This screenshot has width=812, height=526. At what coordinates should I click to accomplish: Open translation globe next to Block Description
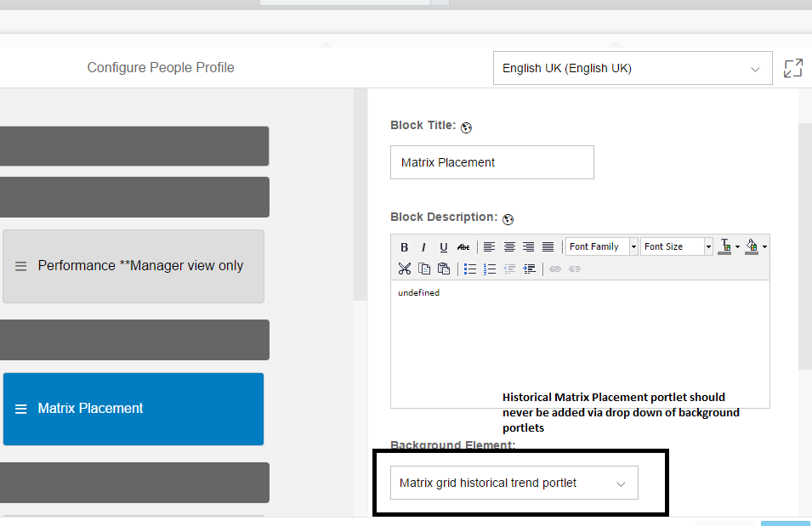[x=508, y=219]
